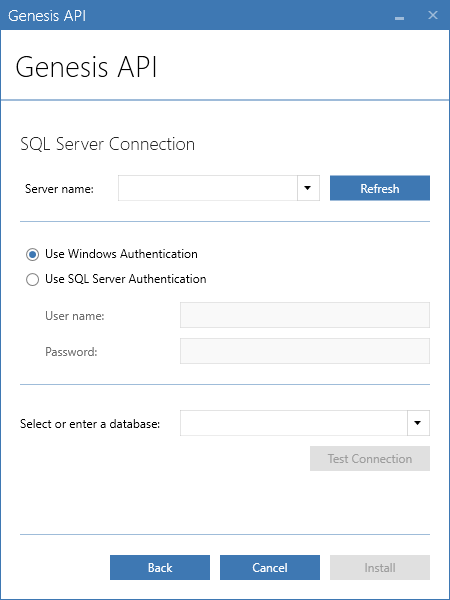Image resolution: width=450 pixels, height=600 pixels.
Task: Choose Use SQL Server Authentication
Action: (x=33, y=279)
